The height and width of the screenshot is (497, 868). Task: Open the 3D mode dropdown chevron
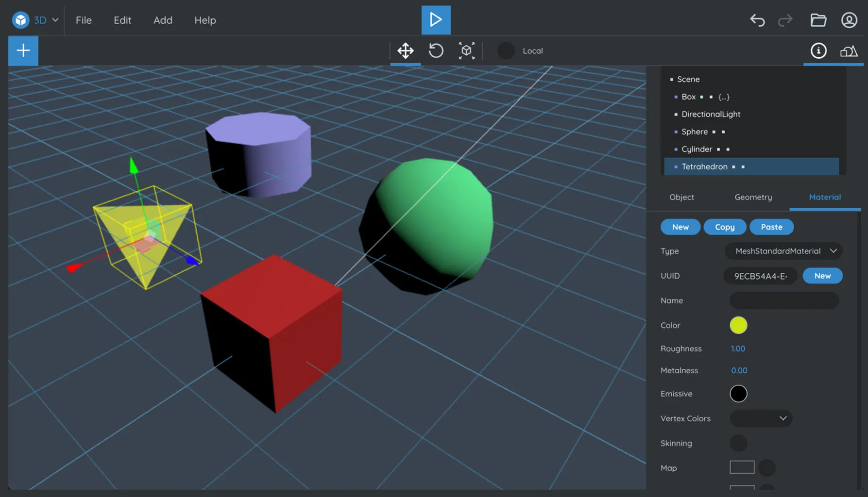55,20
